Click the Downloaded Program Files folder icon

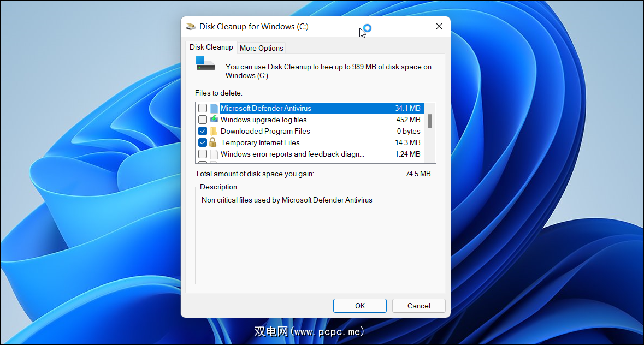pos(214,131)
